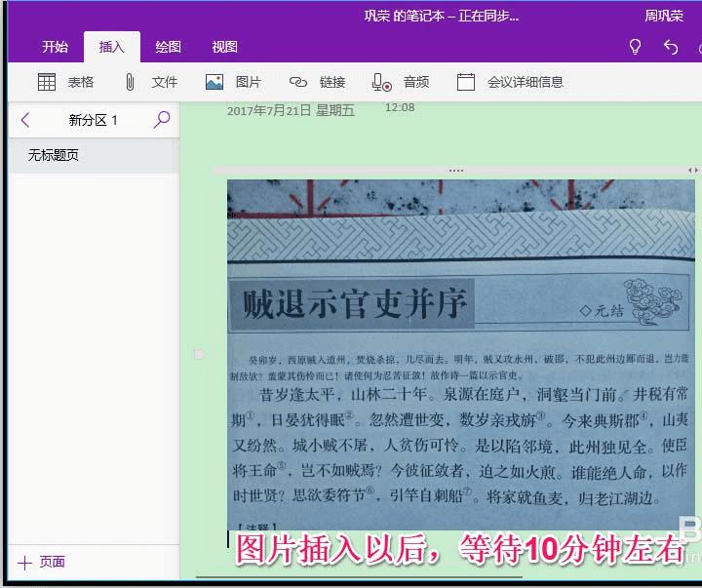Click the 图片 label in the ribbon

tap(248, 82)
